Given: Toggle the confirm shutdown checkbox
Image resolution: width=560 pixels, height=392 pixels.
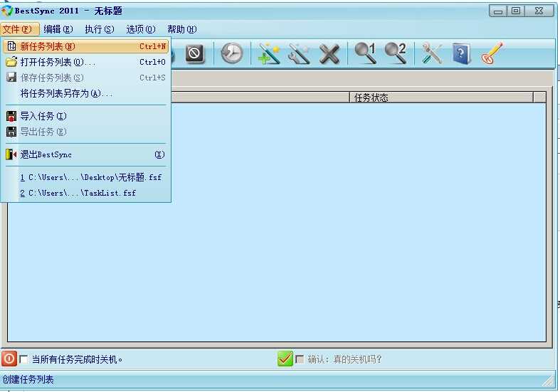Looking at the screenshot, I should (300, 359).
